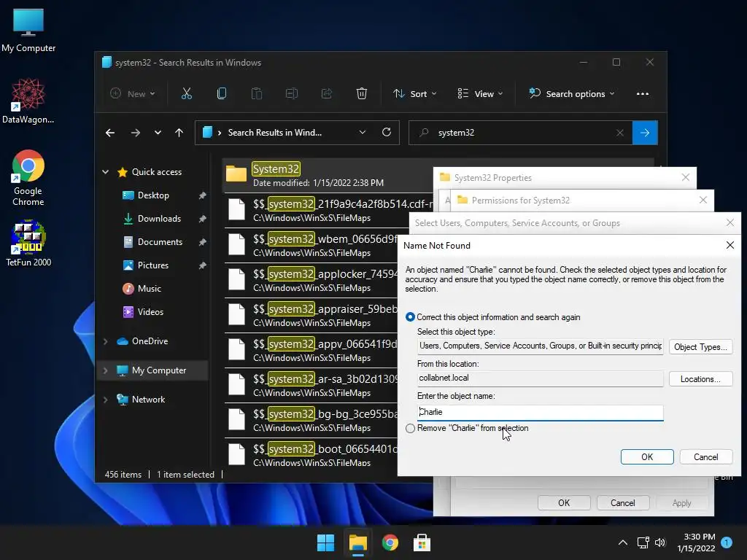The image size is (747, 560).
Task: Open Google Chrome desktop shortcut
Action: (x=28, y=178)
